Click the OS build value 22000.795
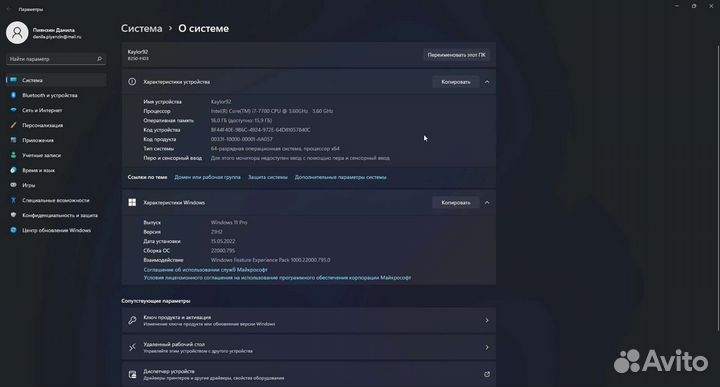The height and width of the screenshot is (387, 720). pyautogui.click(x=223, y=251)
